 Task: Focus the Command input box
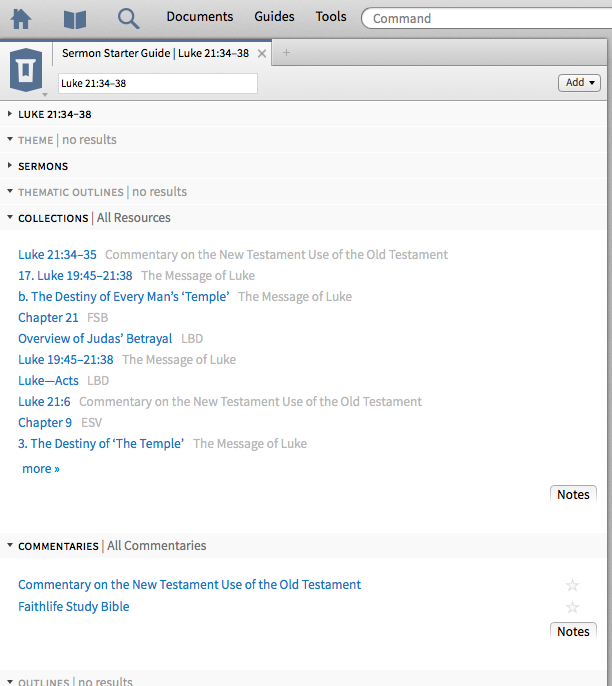[x=486, y=18]
